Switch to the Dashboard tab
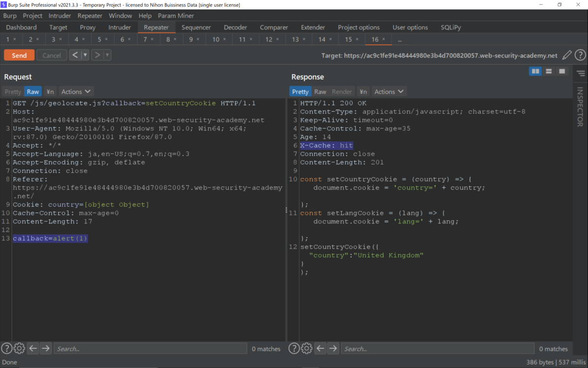This screenshot has height=368, width=588. [x=22, y=27]
